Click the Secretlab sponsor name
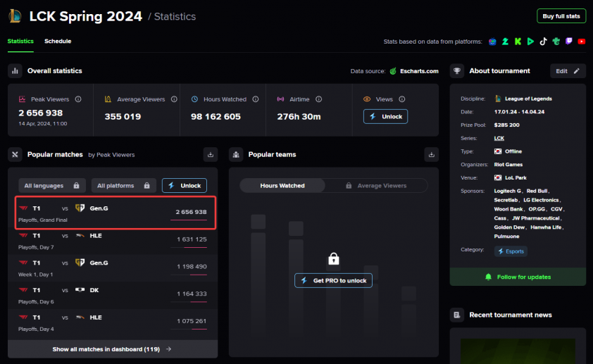This screenshot has height=364, width=593. click(x=506, y=200)
